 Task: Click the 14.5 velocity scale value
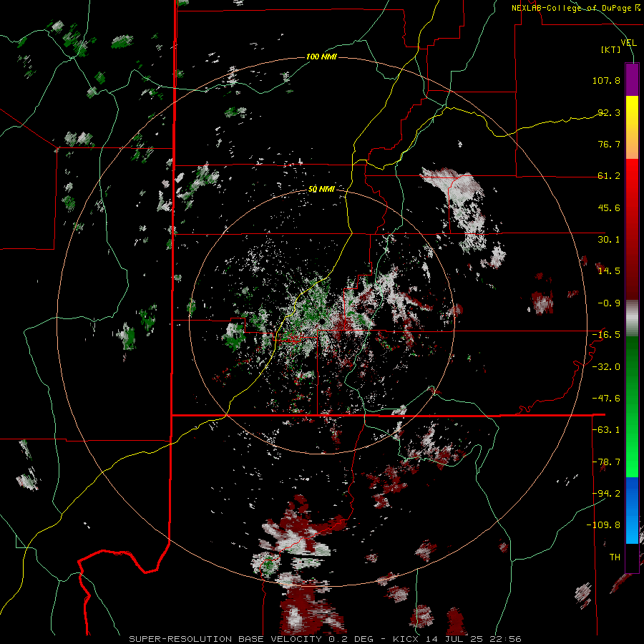(x=609, y=271)
